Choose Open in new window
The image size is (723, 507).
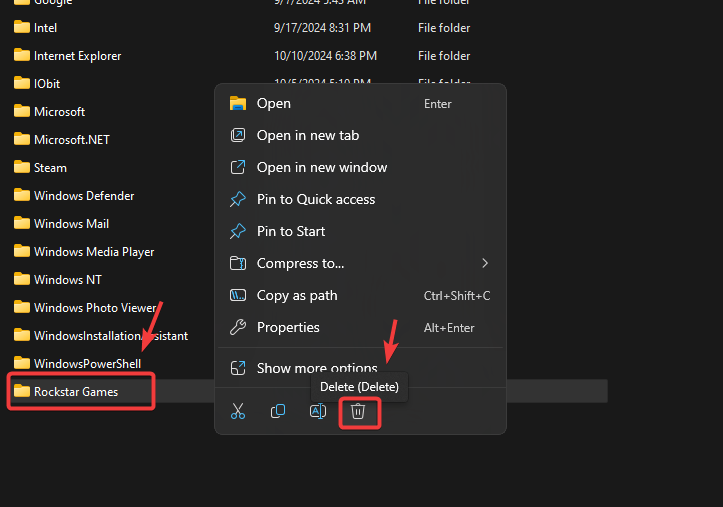(x=321, y=167)
